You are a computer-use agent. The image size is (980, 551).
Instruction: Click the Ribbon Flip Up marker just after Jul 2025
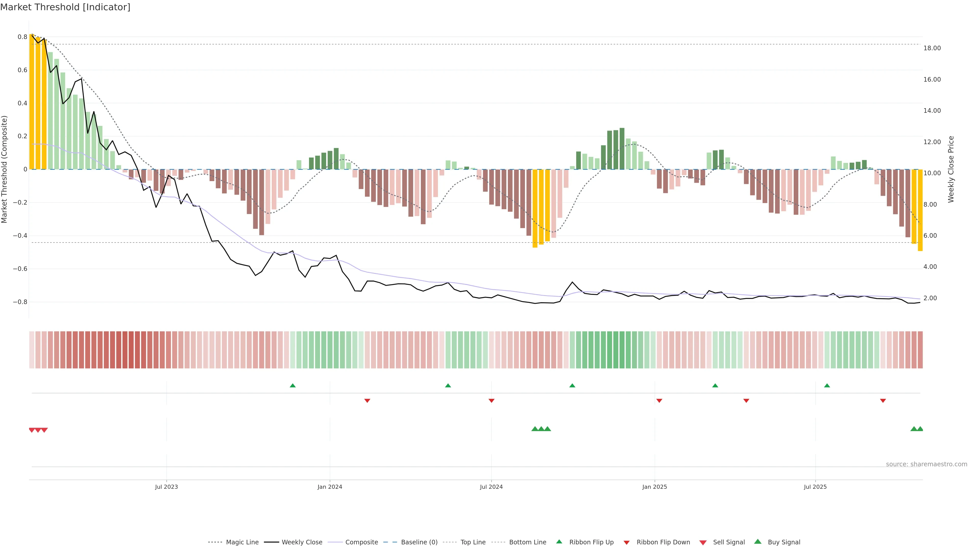tap(827, 386)
